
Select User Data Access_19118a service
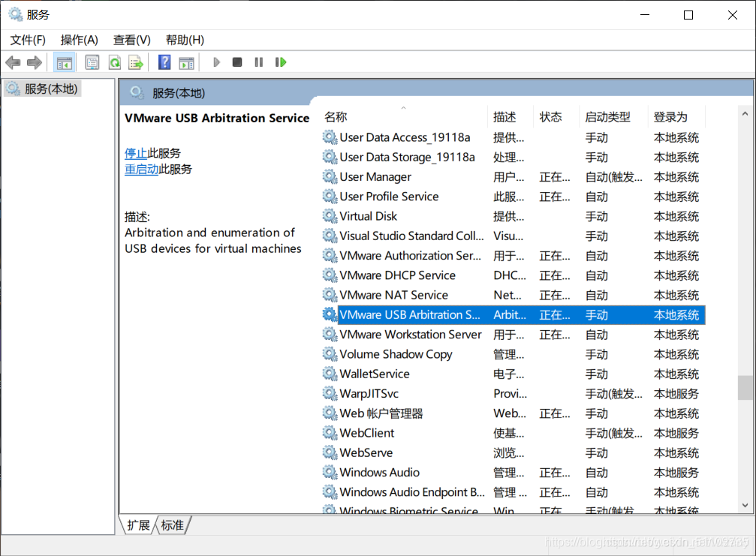click(x=513, y=138)
